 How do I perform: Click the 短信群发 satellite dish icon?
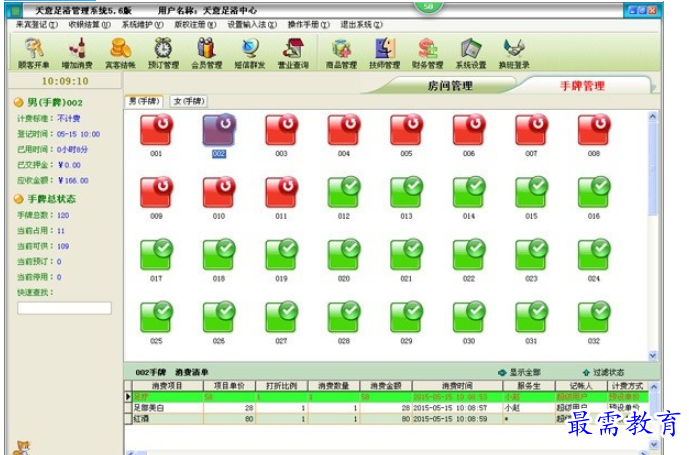250,53
